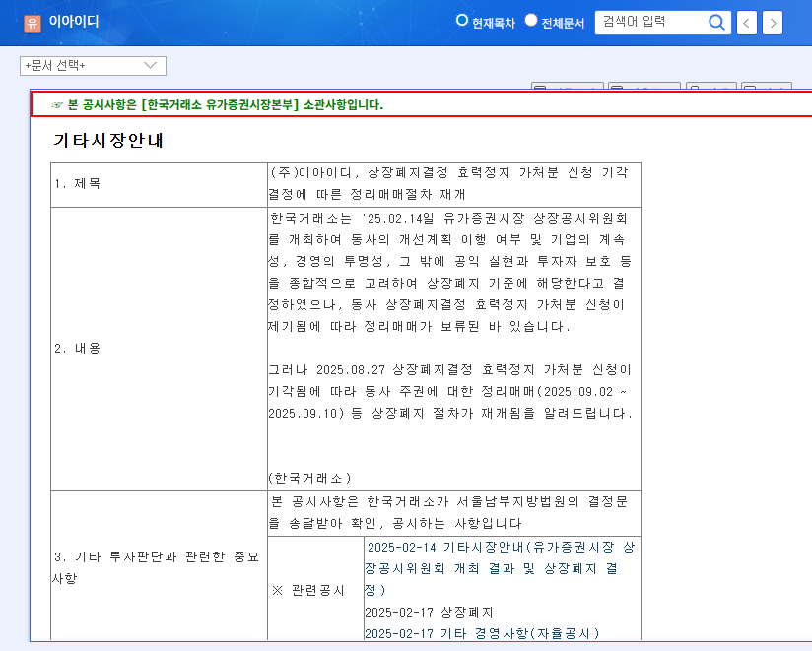Click the orange 유 market badge icon
Image resolution: width=812 pixels, height=651 pixels.
[33, 23]
